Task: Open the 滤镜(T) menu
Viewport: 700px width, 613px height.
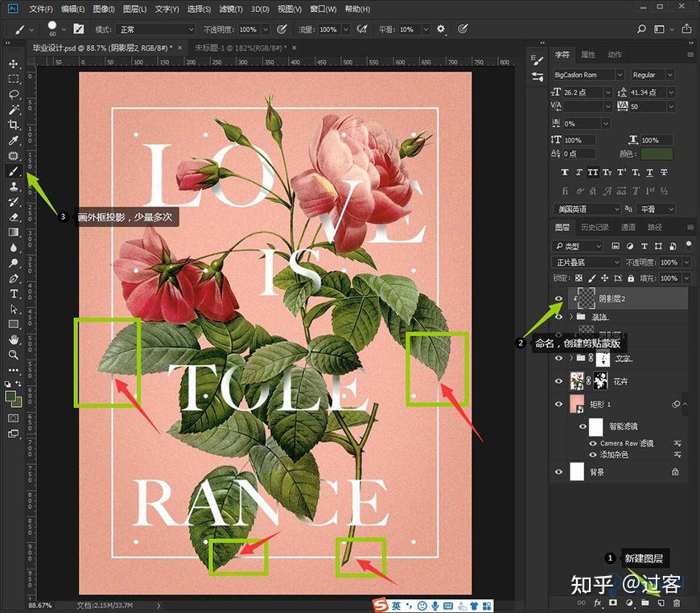Action: click(x=231, y=9)
